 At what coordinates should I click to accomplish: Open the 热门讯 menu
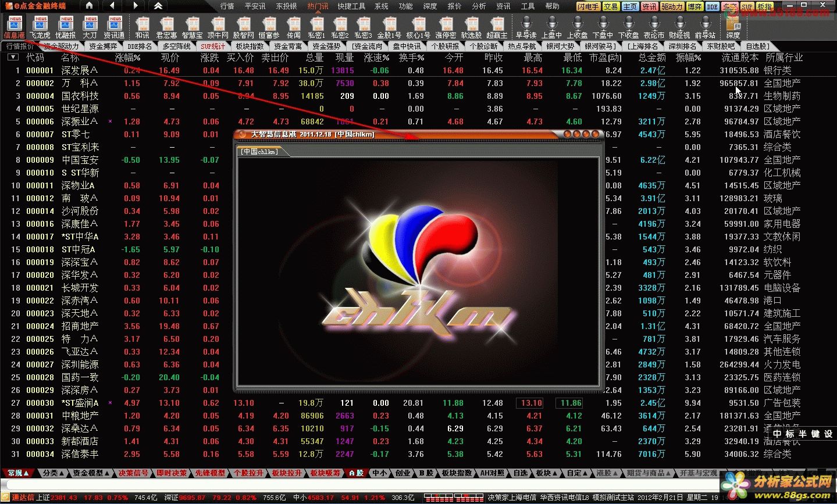point(318,6)
